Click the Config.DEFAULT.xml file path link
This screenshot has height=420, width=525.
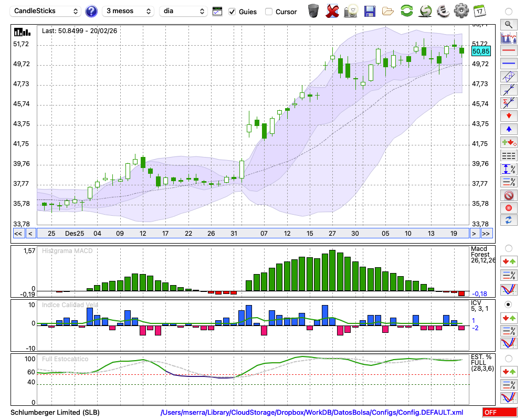coord(312,413)
